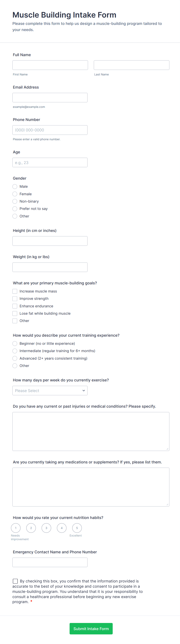Rate nutrition habits as 3
Screen dimensions: 180x644
click(x=46, y=528)
